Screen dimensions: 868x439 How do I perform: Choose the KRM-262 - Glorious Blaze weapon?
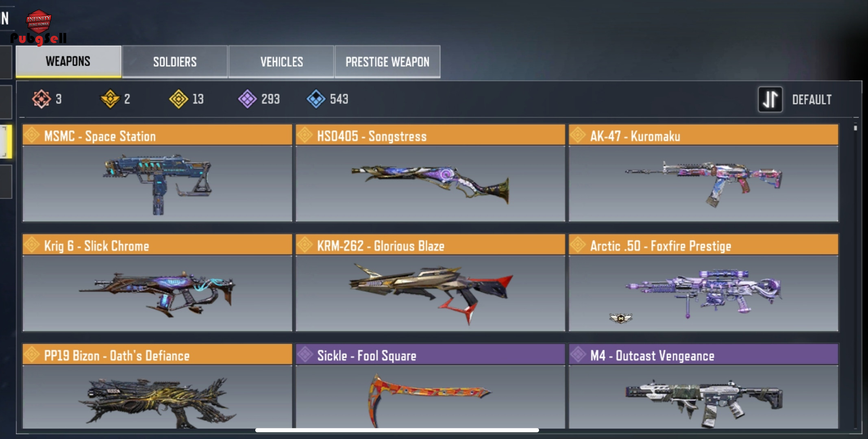coord(431,283)
